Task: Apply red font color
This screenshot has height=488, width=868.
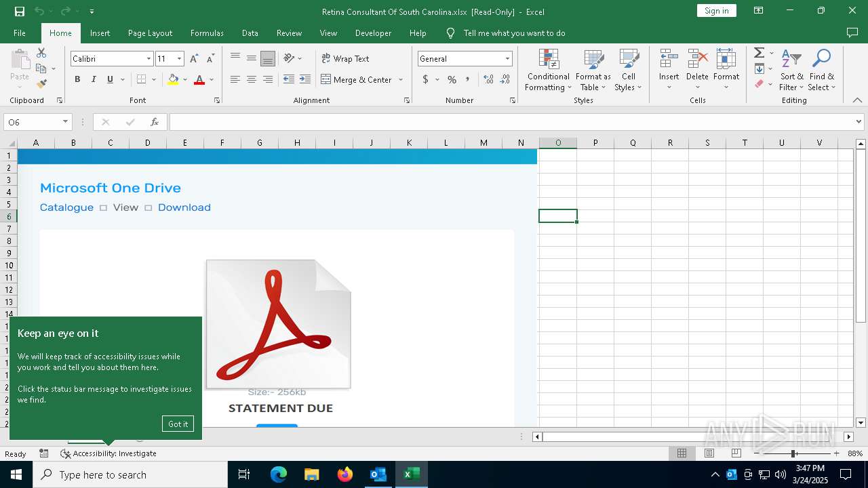Action: pyautogui.click(x=199, y=79)
